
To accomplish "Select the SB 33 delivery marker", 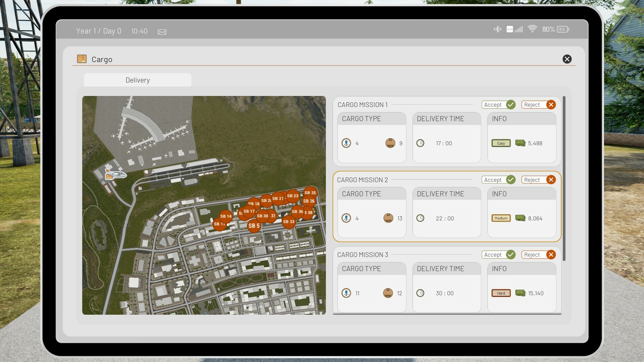I will 289,222.
